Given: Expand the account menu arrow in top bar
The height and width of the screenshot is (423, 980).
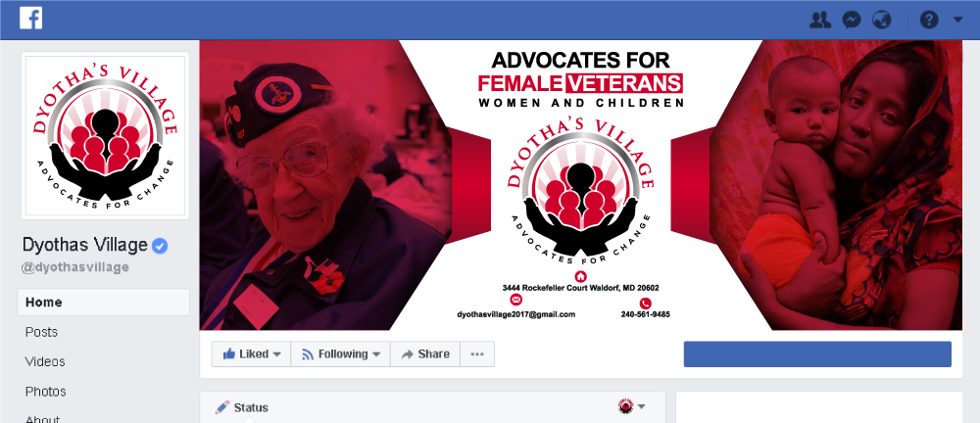Looking at the screenshot, I should click(958, 20).
